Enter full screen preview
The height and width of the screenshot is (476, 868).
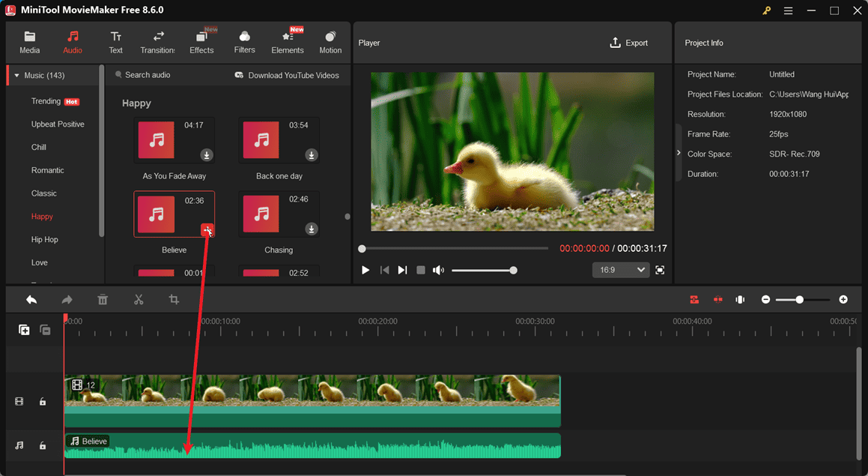pos(660,270)
